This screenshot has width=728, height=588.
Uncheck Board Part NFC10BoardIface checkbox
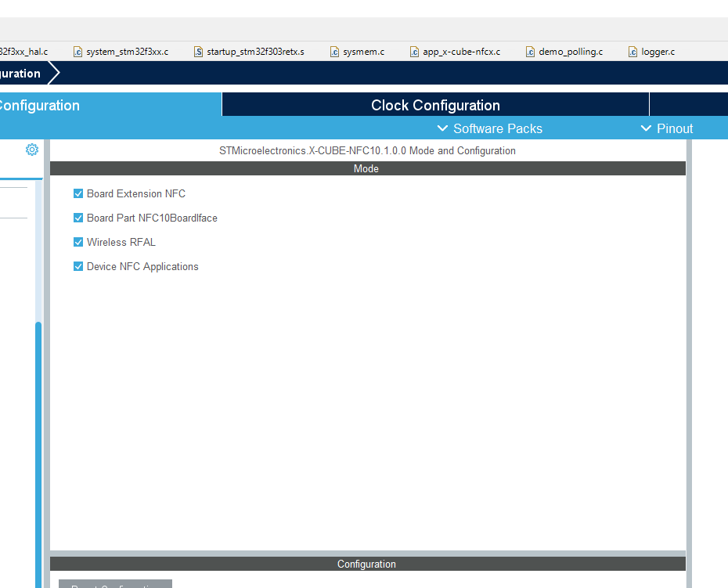[x=78, y=218]
